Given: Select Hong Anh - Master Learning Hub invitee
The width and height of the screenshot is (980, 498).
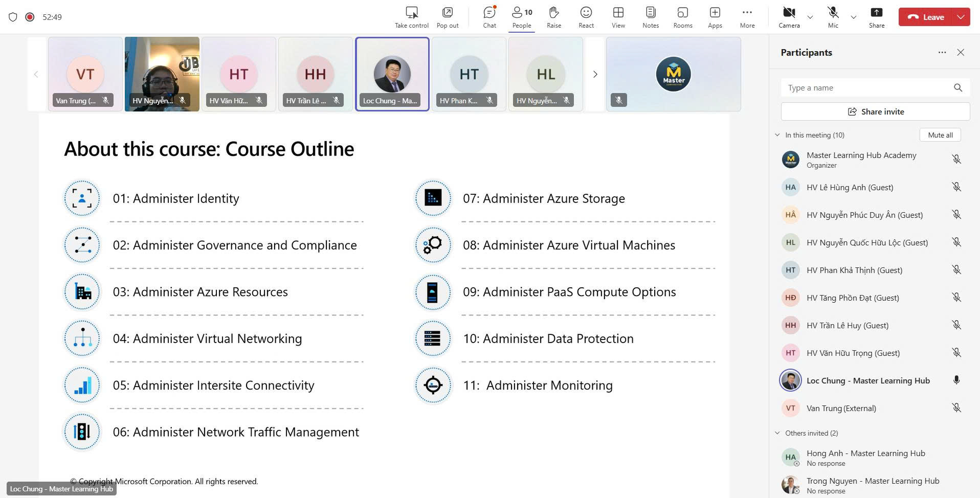Looking at the screenshot, I should click(874, 458).
